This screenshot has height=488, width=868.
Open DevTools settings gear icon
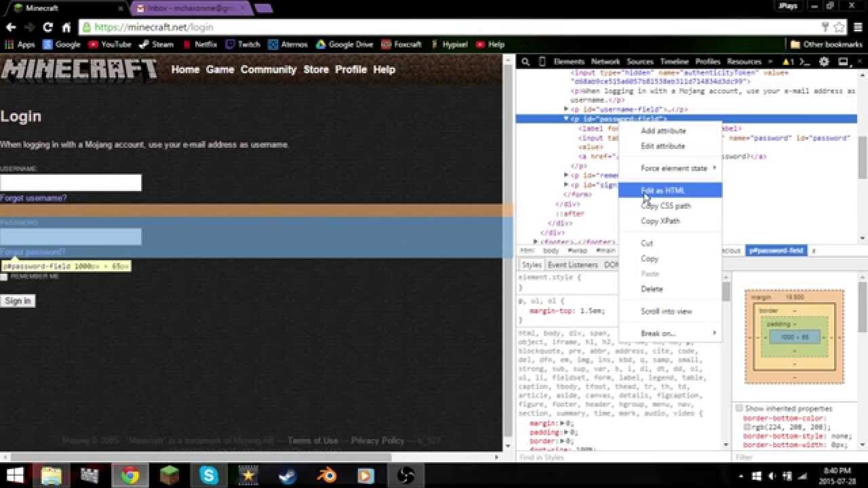coord(824,61)
